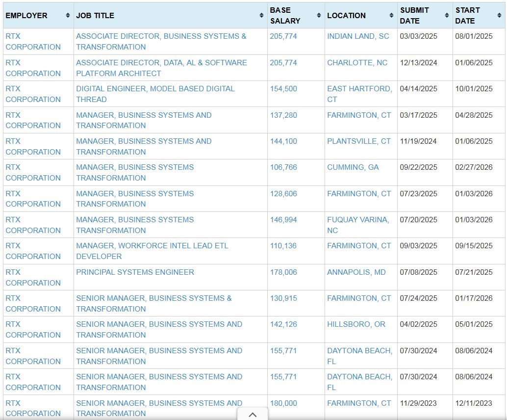Click RTX Corporation in Indian Land row
Viewport: 507px width, 420px height.
click(x=33, y=41)
